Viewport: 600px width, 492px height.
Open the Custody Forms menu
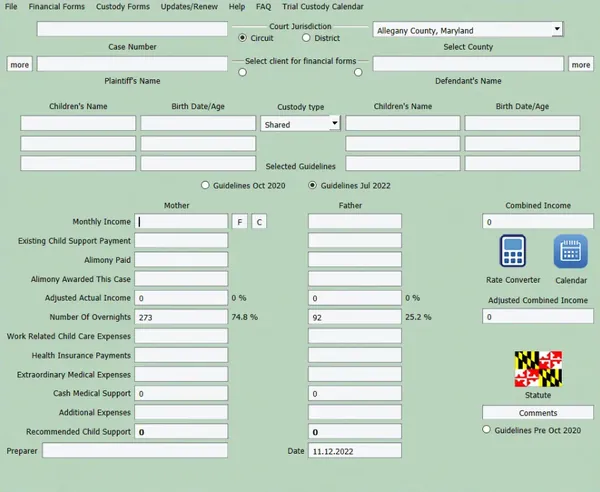(x=123, y=7)
